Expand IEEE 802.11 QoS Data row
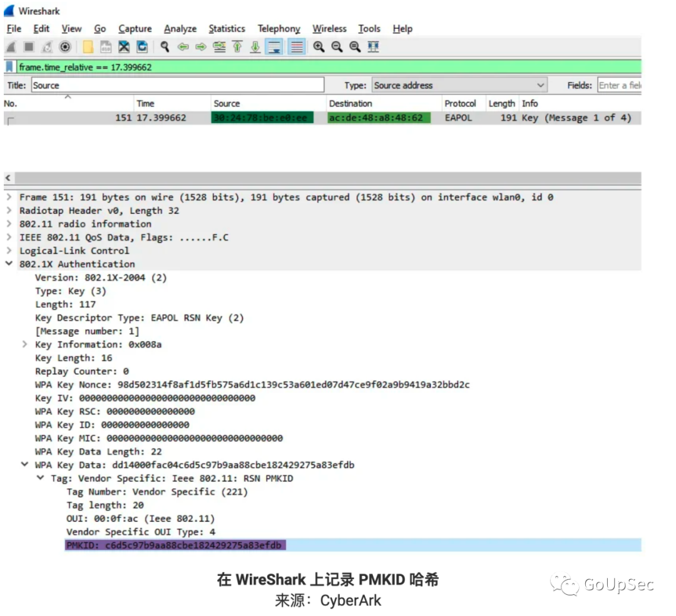The width and height of the screenshot is (676, 616). click(x=9, y=237)
